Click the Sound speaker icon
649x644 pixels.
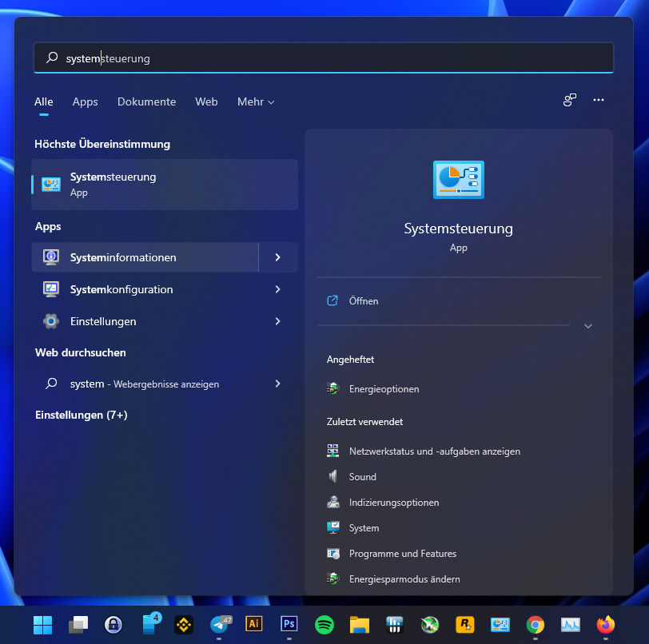click(x=332, y=476)
